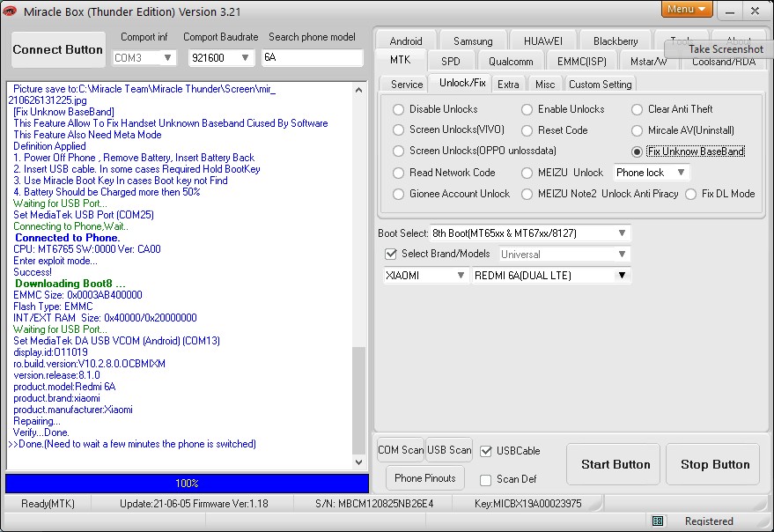
Task: Open the Custom Setting sub-tab
Action: 601,85
